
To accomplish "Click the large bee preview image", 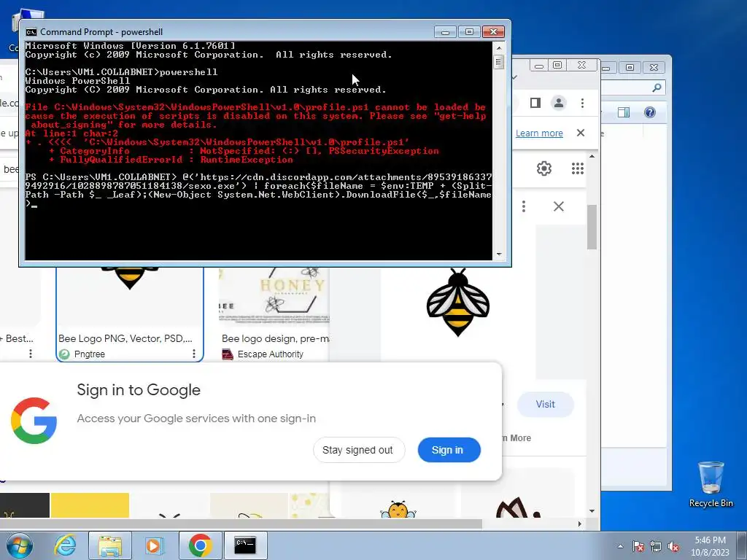I will (x=458, y=302).
